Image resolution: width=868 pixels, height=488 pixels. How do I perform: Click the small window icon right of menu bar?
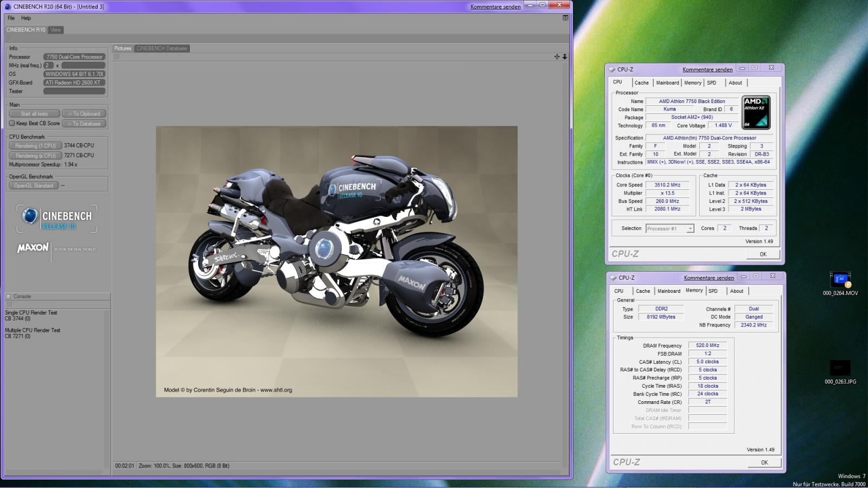tap(565, 18)
